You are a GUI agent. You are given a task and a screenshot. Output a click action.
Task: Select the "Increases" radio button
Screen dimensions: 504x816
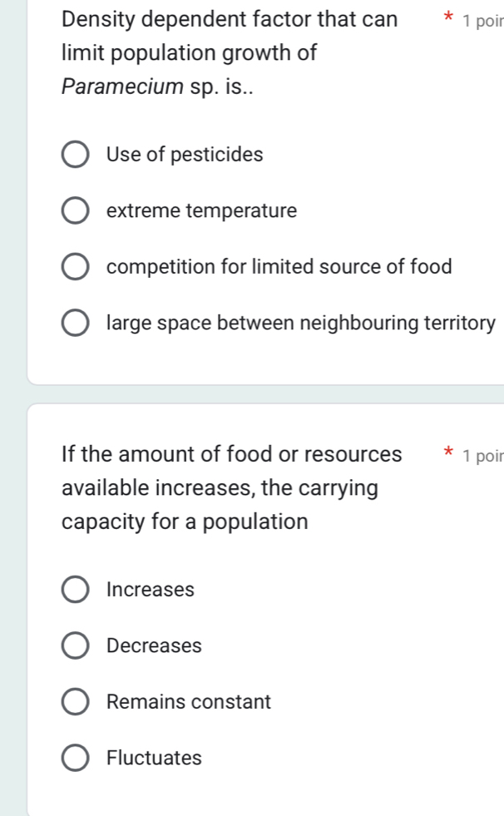tap(75, 589)
